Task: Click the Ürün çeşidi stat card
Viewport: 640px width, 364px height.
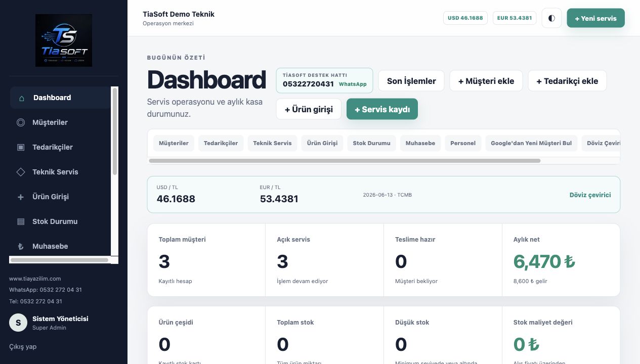Action: tap(206, 335)
